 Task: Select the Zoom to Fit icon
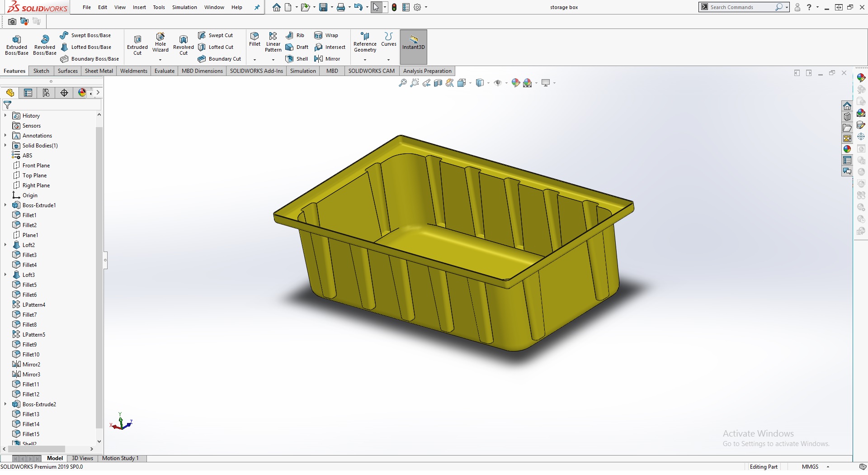click(x=402, y=83)
